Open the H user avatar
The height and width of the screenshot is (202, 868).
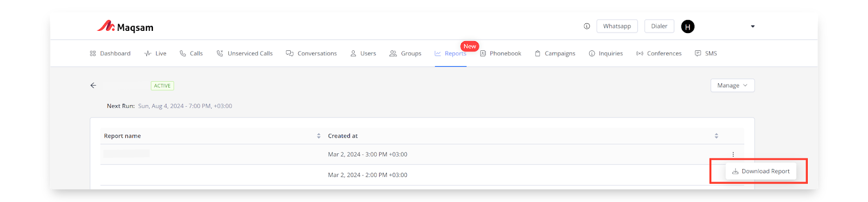pos(687,27)
